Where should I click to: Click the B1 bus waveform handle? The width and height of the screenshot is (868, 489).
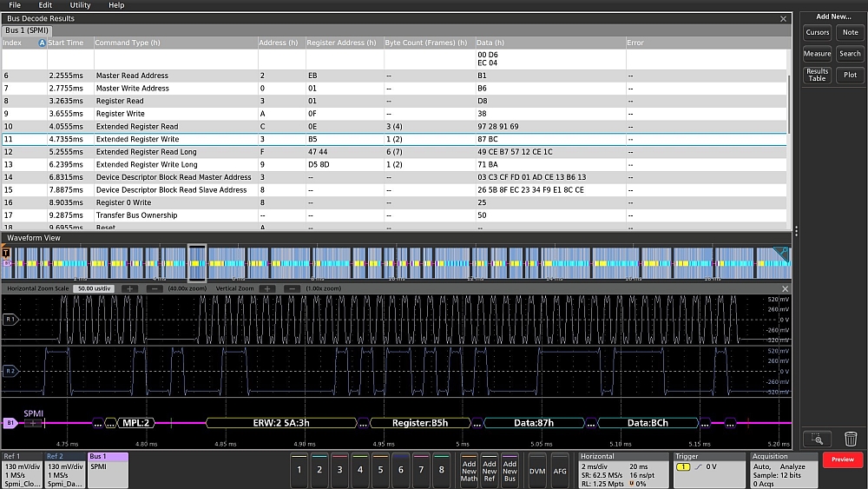(x=10, y=423)
